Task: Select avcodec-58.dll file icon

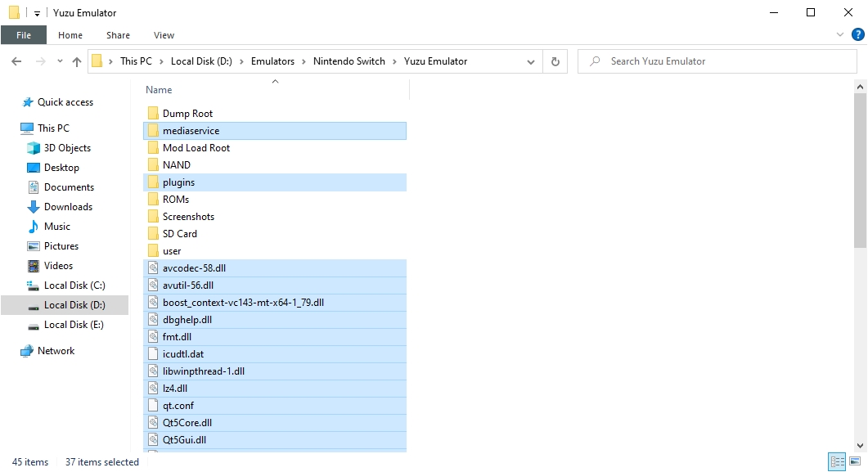Action: [x=153, y=267]
